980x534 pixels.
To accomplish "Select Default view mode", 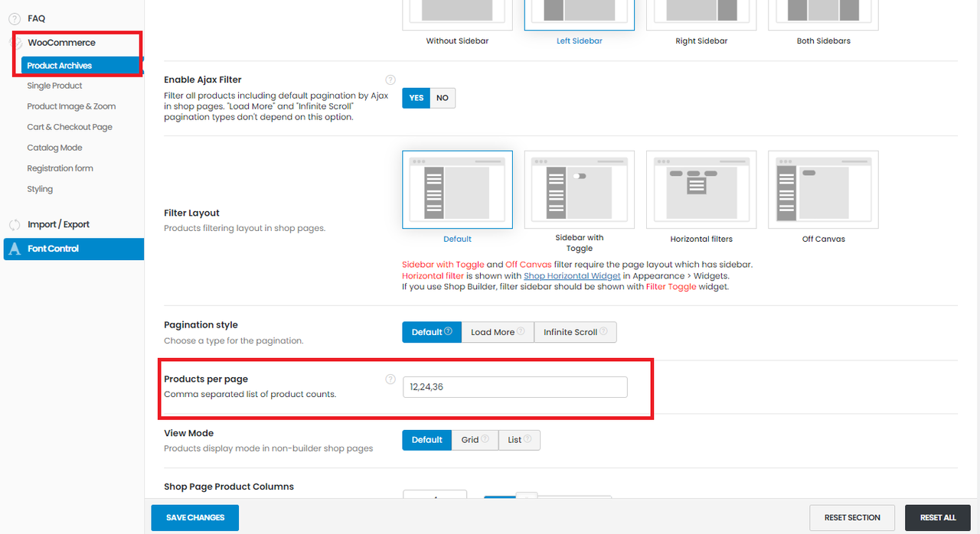I will coord(427,440).
